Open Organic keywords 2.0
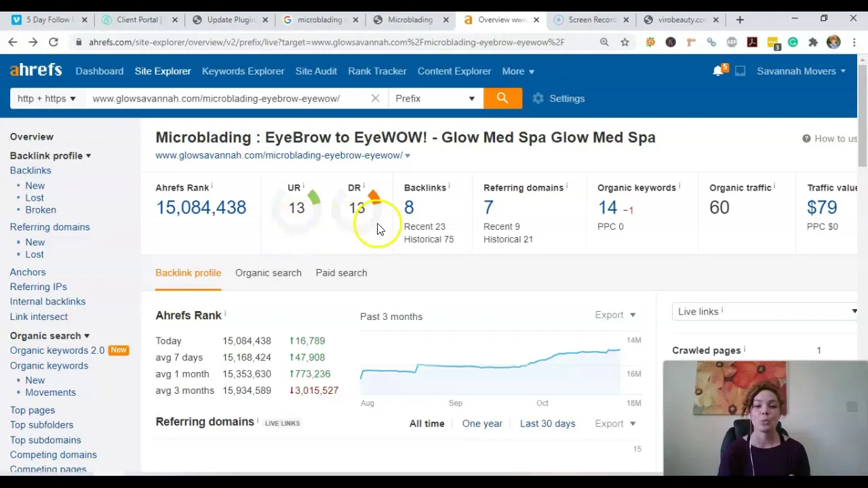This screenshot has height=488, width=868. pyautogui.click(x=57, y=350)
